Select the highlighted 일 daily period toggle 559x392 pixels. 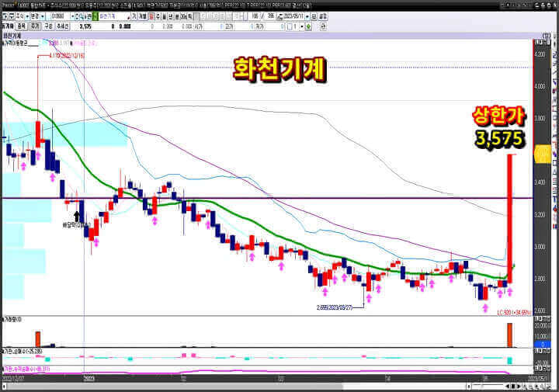click(151, 16)
